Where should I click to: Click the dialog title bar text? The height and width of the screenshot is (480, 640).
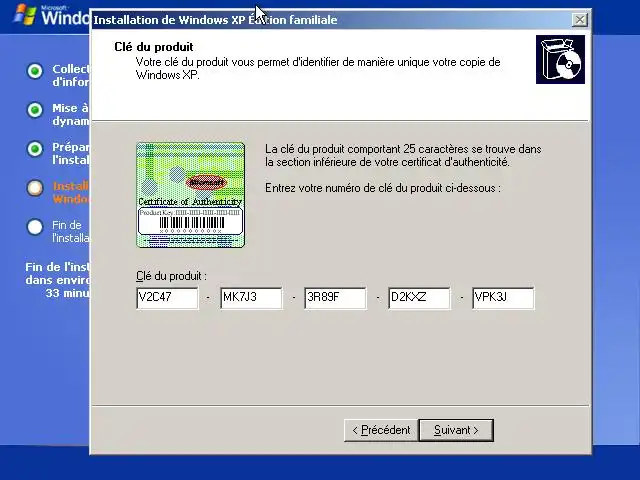[x=215, y=20]
